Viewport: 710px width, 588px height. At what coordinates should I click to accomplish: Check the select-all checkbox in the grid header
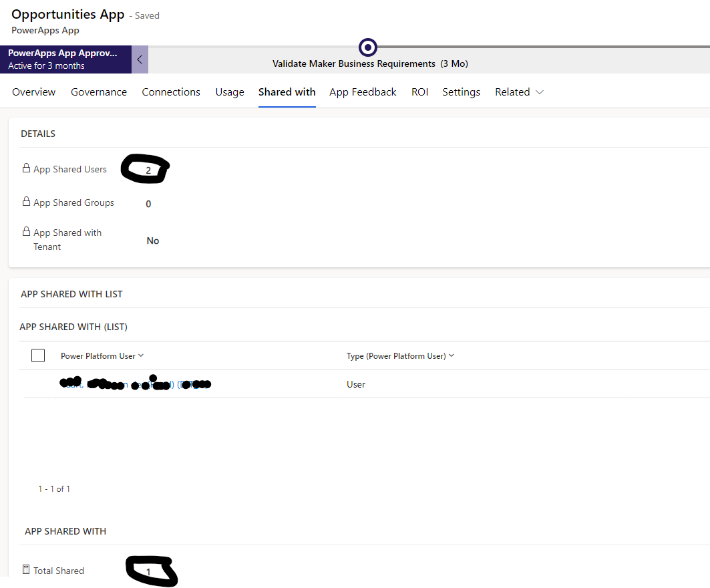pyautogui.click(x=38, y=355)
